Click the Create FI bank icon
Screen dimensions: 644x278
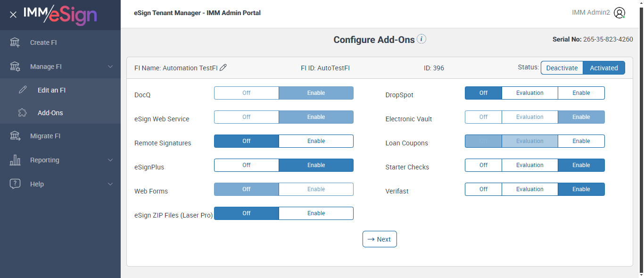coord(15,42)
